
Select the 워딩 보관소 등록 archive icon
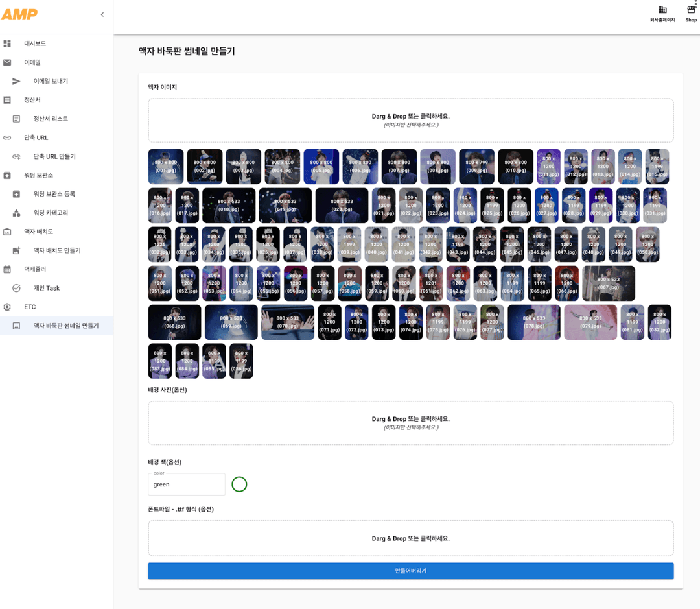tap(17, 194)
